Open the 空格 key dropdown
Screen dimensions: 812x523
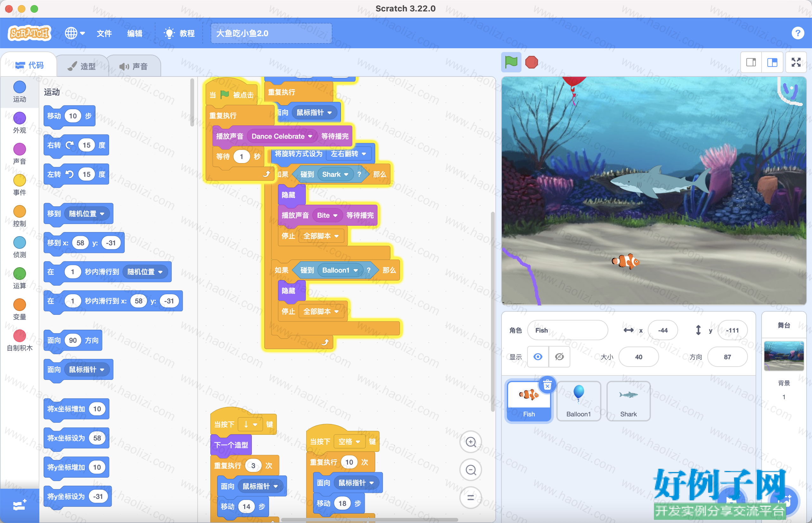pos(349,441)
